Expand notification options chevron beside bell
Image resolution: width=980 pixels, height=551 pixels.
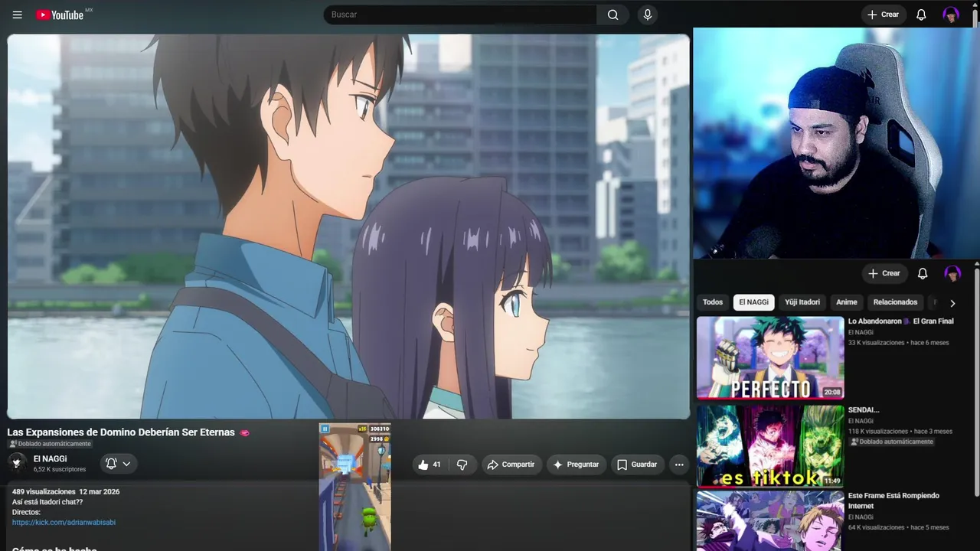[126, 464]
